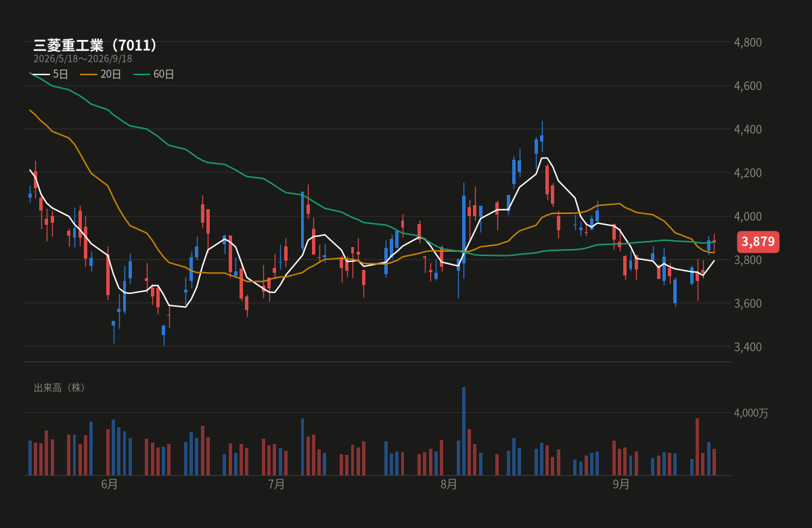812x528 pixels.
Task: Click the 4,600 price axis label
Action: (748, 86)
